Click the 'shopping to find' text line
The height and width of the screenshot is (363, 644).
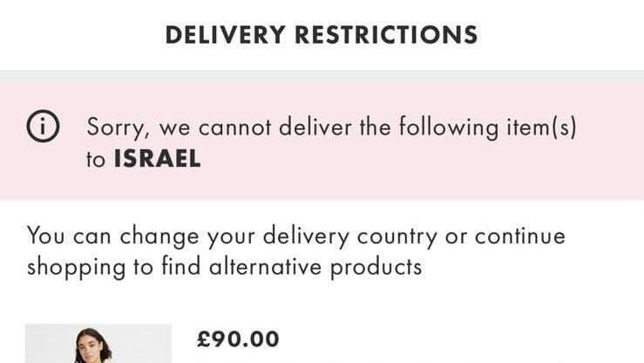[x=114, y=267]
